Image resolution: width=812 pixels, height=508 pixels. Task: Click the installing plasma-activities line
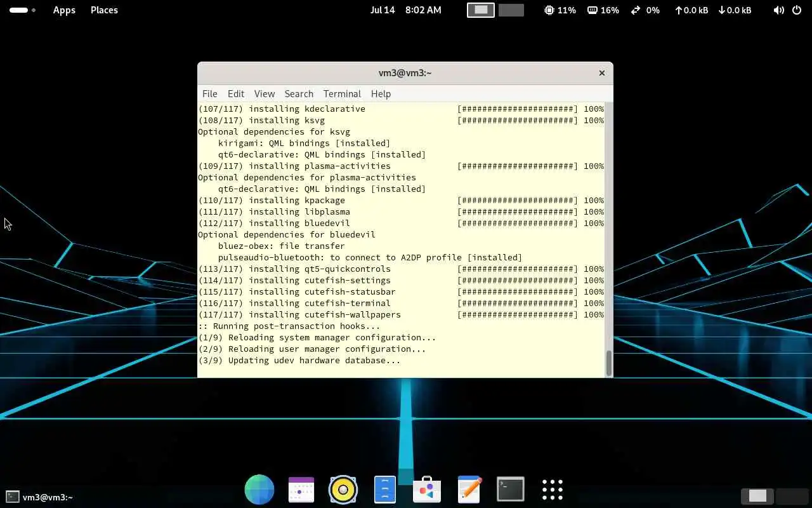point(401,166)
